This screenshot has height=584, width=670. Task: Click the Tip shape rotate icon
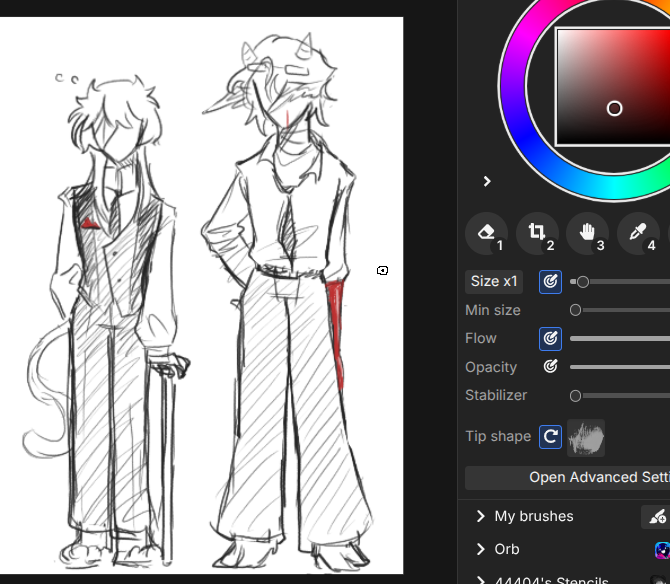click(x=550, y=437)
